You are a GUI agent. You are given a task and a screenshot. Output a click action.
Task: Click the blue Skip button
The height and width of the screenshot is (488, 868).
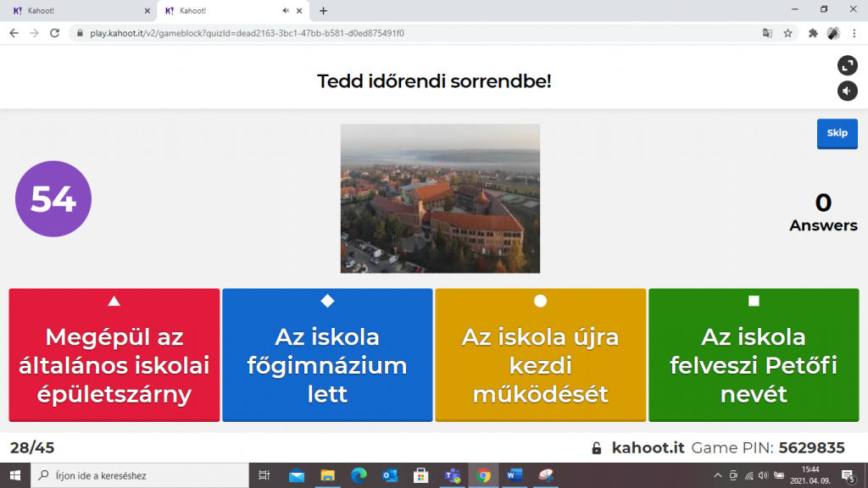coord(837,133)
